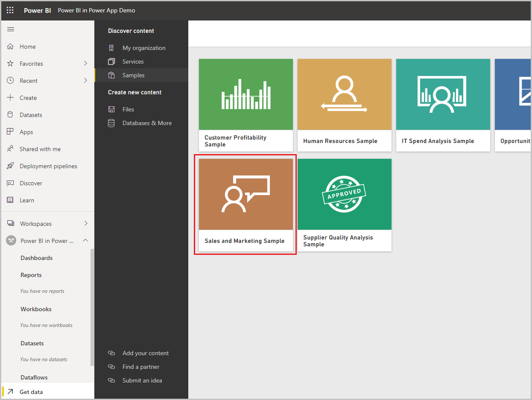Open the app launcher waffle icon
This screenshot has width=532, height=400.
point(10,10)
